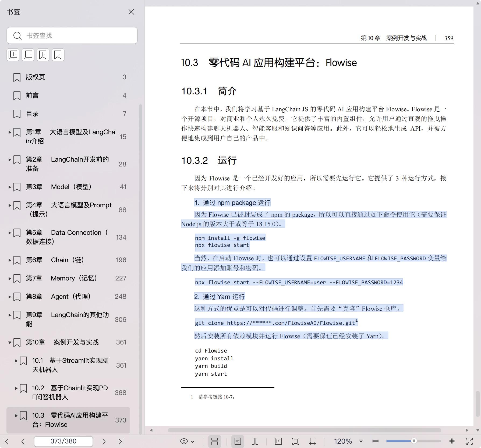Viewport: 481px width, 448px height.
Task: Enter full screen mode
Action: point(469,441)
